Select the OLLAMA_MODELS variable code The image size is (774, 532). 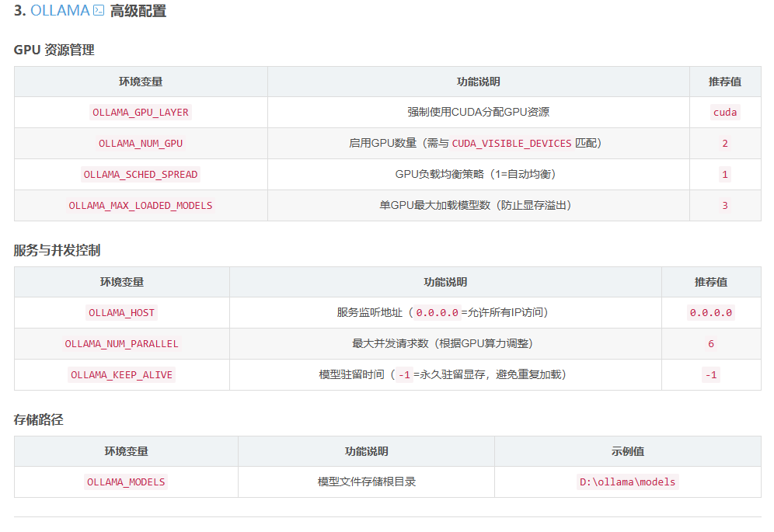click(x=126, y=482)
